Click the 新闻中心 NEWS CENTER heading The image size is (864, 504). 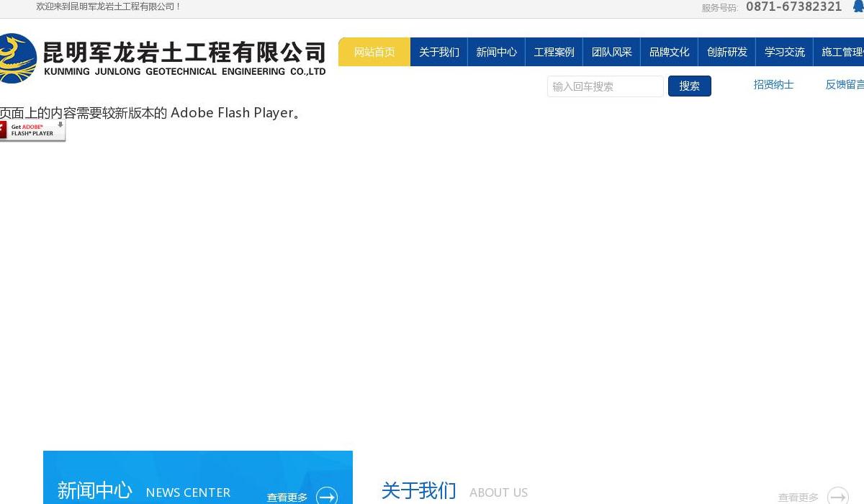[144, 492]
